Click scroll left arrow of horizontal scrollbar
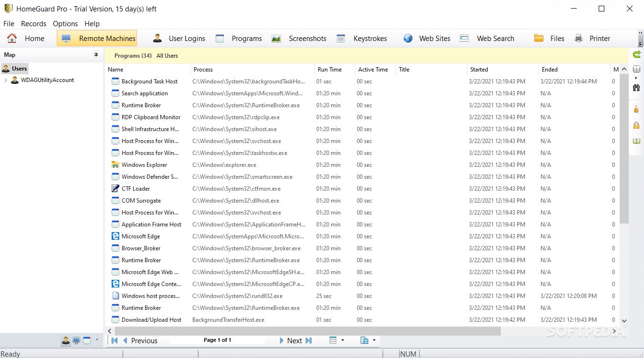 coord(110,331)
